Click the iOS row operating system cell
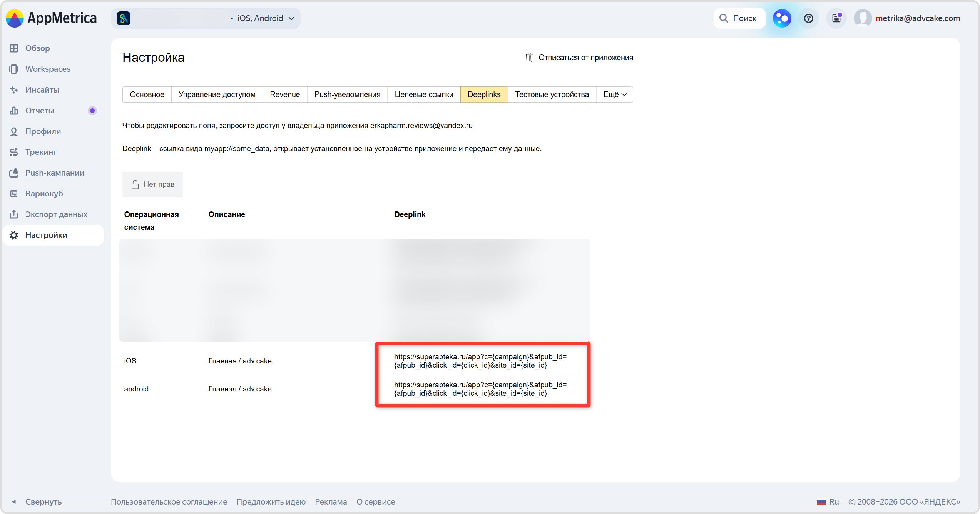The image size is (980, 514). point(130,361)
